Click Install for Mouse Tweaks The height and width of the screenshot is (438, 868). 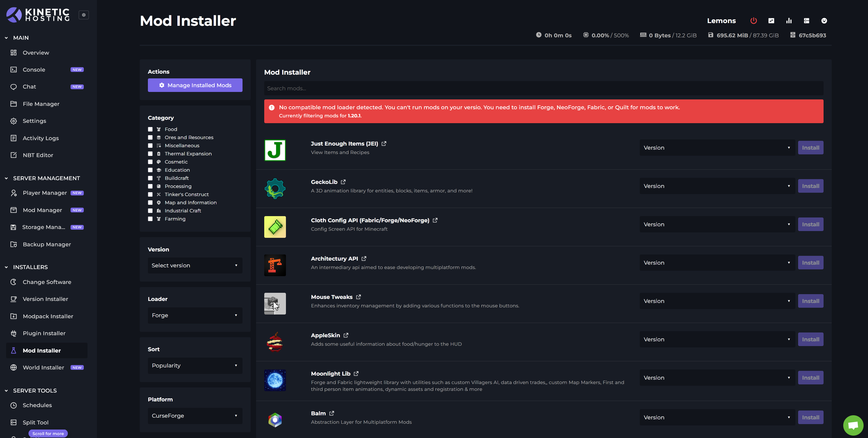(x=810, y=301)
